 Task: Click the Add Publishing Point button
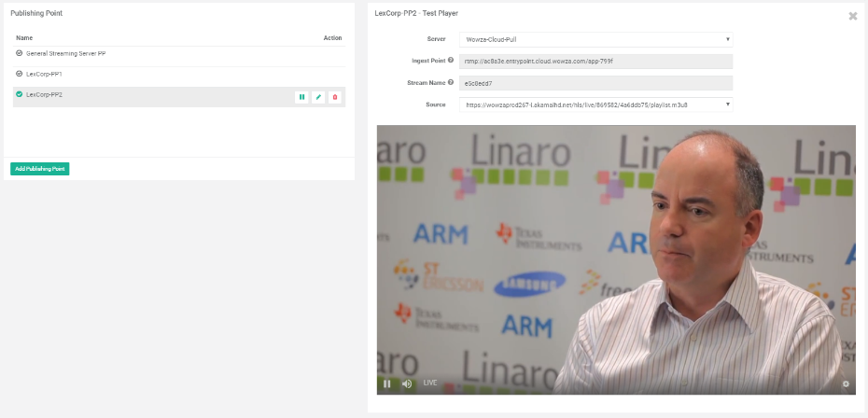[x=40, y=169]
